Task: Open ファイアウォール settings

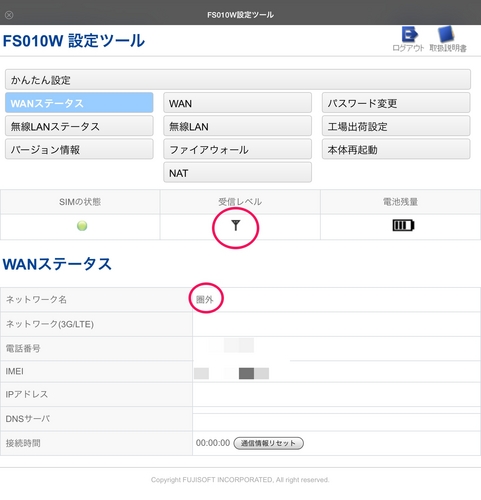Action: 237,149
